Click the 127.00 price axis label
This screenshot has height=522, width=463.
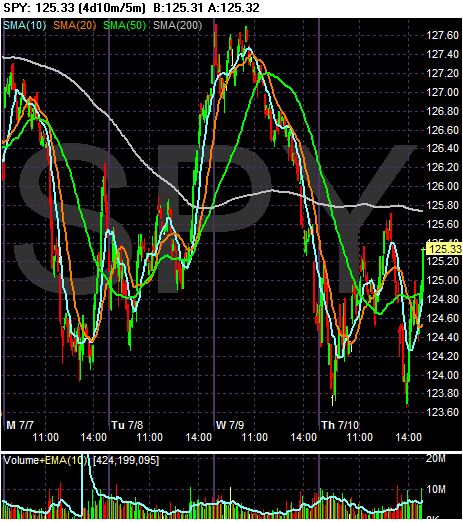click(443, 92)
